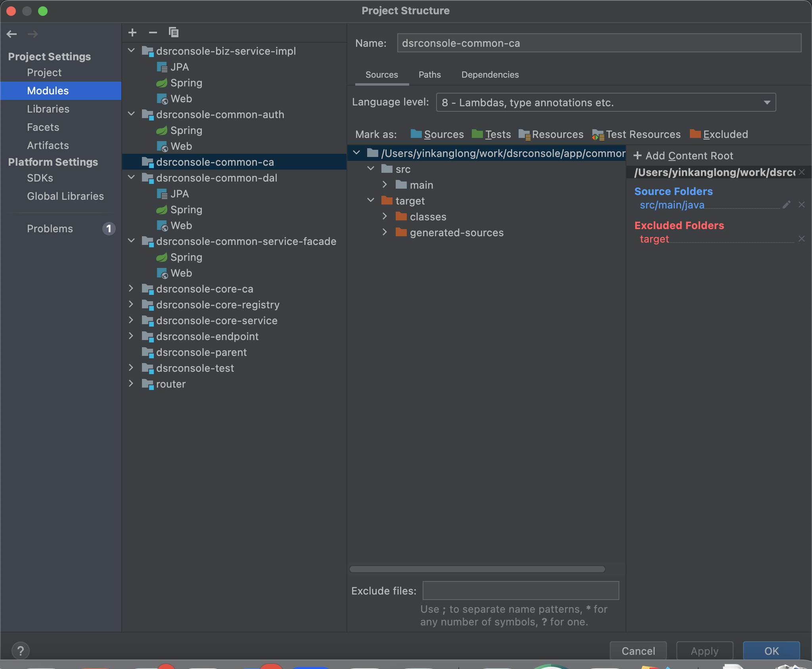Screen dimensions: 812x669
Task: Open the Language level dropdown
Action: point(605,103)
